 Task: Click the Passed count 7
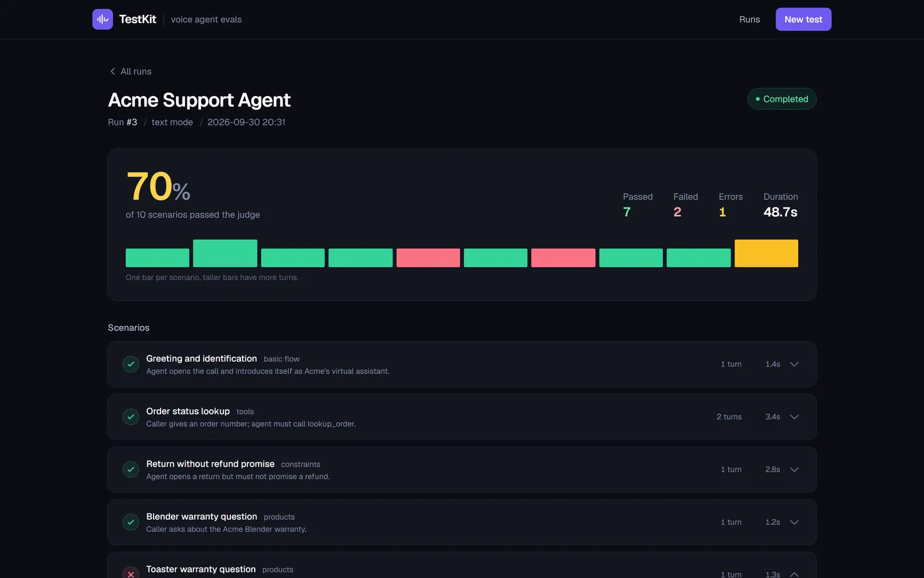pyautogui.click(x=627, y=212)
